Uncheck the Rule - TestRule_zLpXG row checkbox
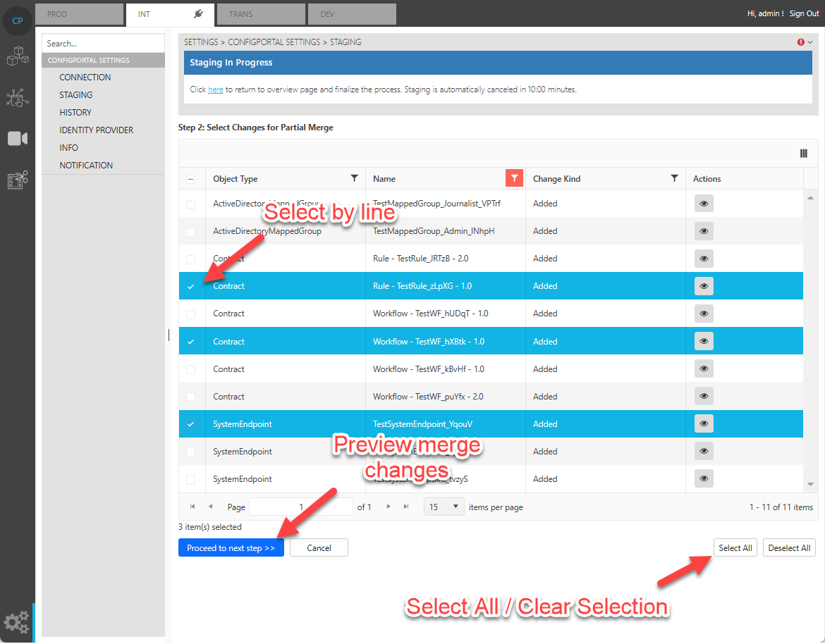This screenshot has width=825, height=644. coord(191,287)
